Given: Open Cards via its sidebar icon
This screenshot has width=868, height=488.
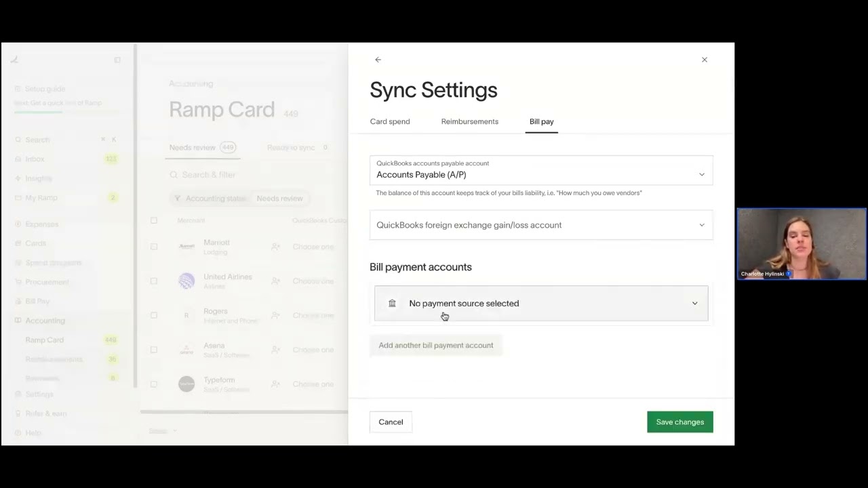Looking at the screenshot, I should 18,243.
